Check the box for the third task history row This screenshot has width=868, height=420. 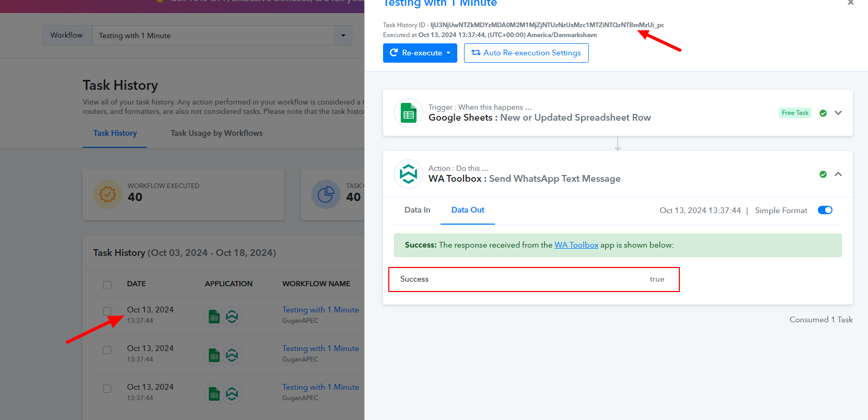click(x=107, y=389)
